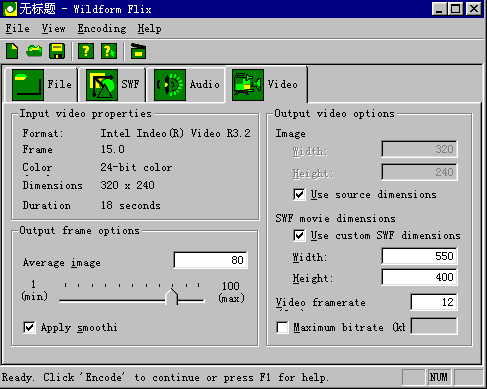Image resolution: width=487 pixels, height=389 pixels.
Task: Select the Video tab label
Action: click(283, 84)
